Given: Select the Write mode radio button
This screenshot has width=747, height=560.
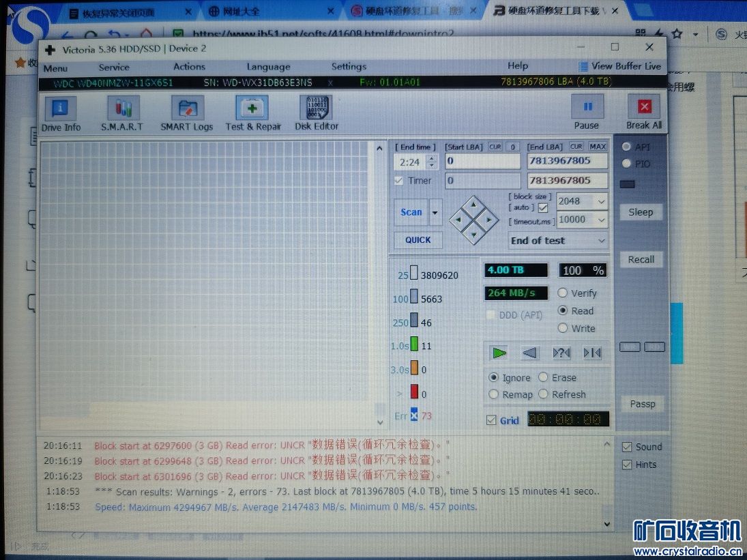Looking at the screenshot, I should pyautogui.click(x=563, y=328).
